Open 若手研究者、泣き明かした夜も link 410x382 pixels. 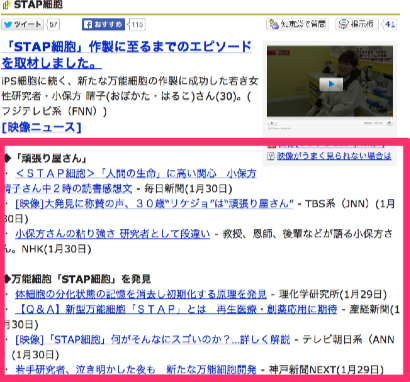[136, 369]
